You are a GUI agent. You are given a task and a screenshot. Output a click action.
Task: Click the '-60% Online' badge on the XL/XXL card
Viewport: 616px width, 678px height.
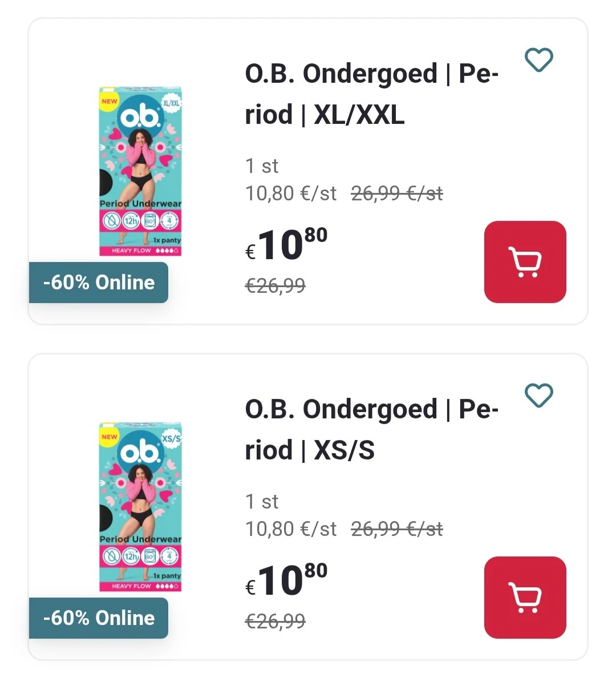pyautogui.click(x=98, y=282)
